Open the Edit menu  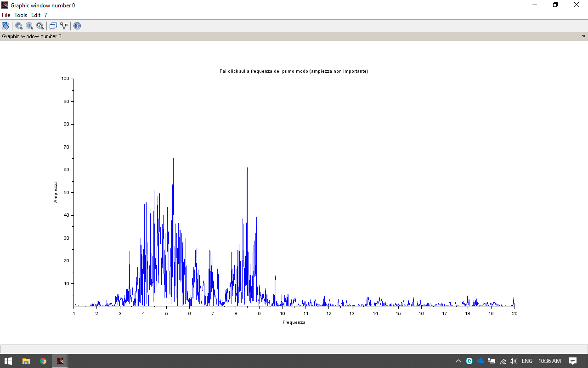[36, 15]
